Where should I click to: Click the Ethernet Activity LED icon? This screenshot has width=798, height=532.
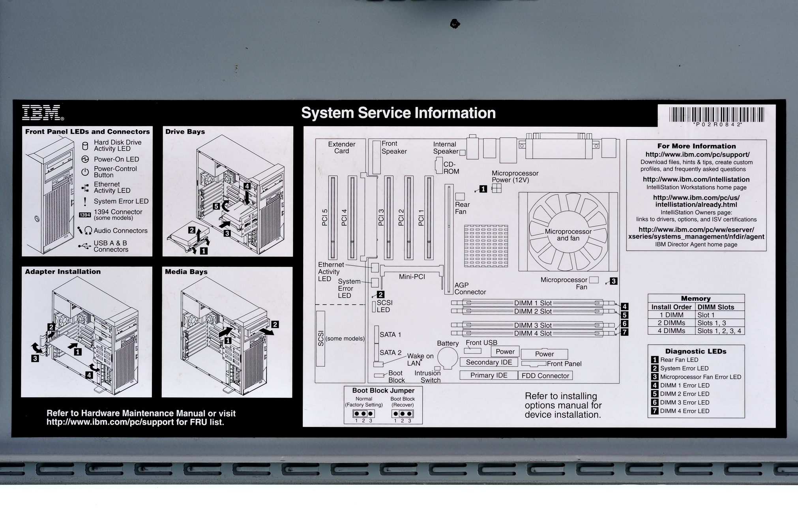85,188
